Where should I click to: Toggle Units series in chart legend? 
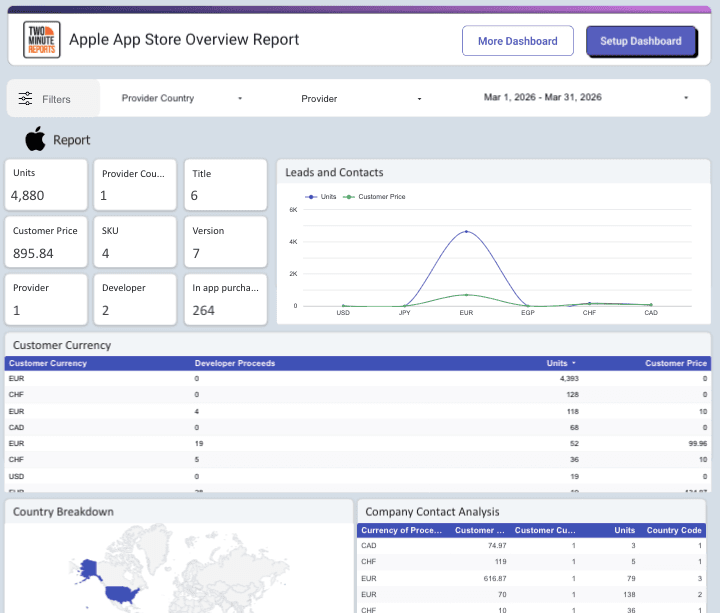pos(321,197)
